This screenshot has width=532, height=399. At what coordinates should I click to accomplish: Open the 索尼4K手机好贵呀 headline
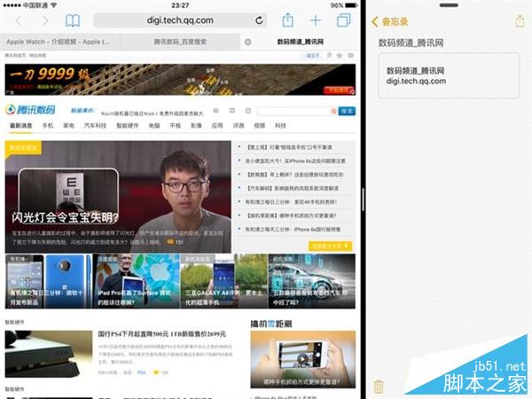(x=291, y=202)
